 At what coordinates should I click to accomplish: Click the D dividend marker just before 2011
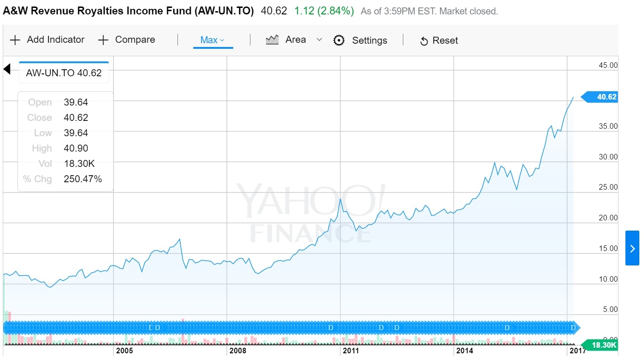coord(331,328)
